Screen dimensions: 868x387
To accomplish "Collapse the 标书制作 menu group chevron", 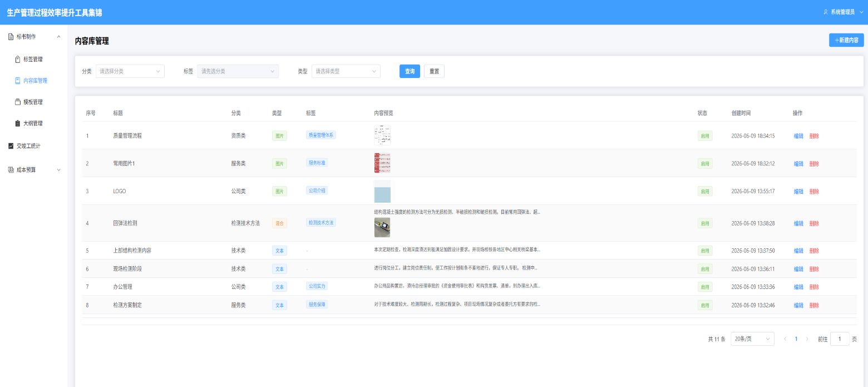I will [x=59, y=37].
